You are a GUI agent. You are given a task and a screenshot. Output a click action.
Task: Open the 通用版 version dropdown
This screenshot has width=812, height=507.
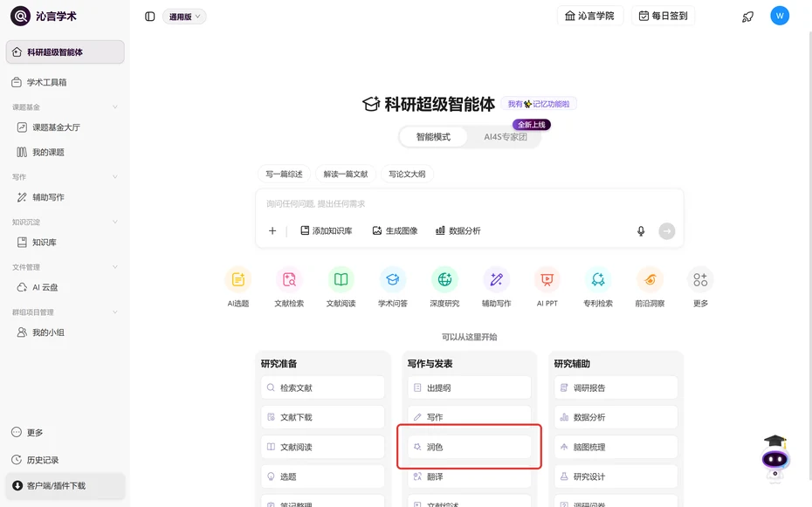[184, 17]
